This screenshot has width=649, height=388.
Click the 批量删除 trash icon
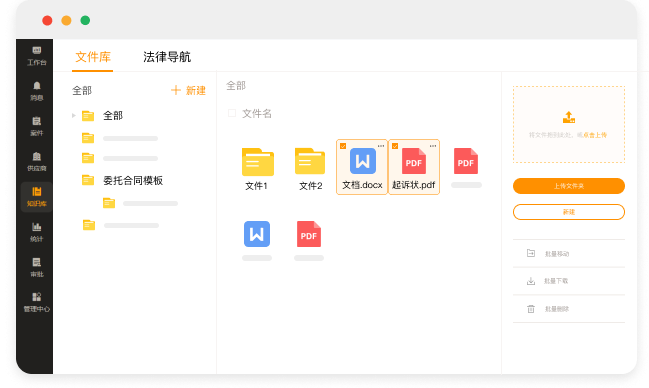click(x=531, y=309)
